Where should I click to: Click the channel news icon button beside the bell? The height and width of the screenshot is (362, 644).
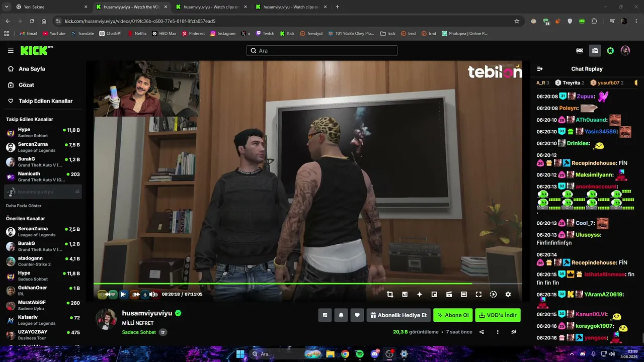pos(325,315)
